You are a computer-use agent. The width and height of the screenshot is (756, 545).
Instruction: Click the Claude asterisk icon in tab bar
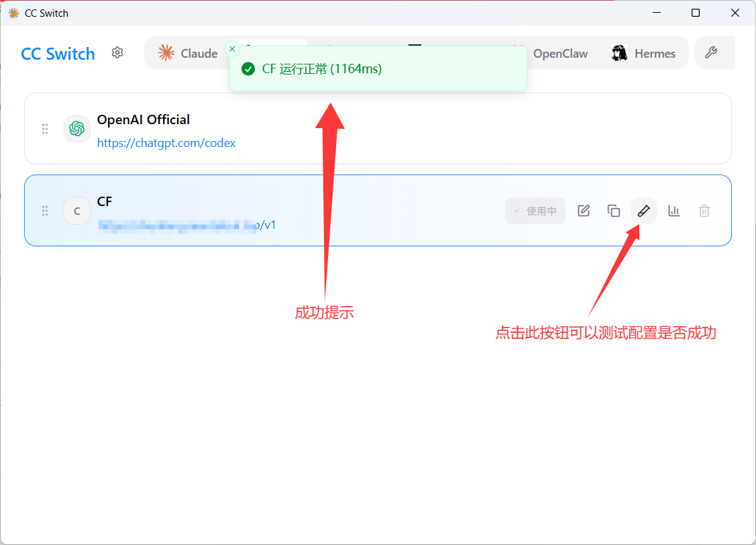point(165,52)
